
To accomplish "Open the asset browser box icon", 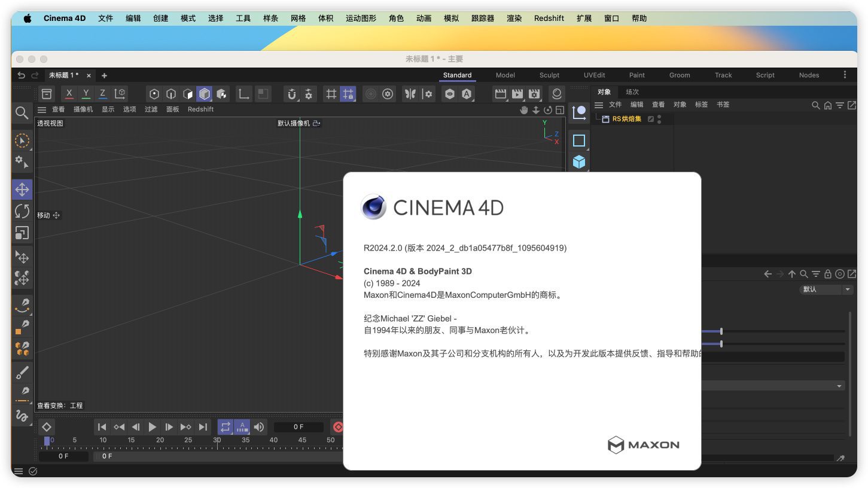I will coord(47,94).
